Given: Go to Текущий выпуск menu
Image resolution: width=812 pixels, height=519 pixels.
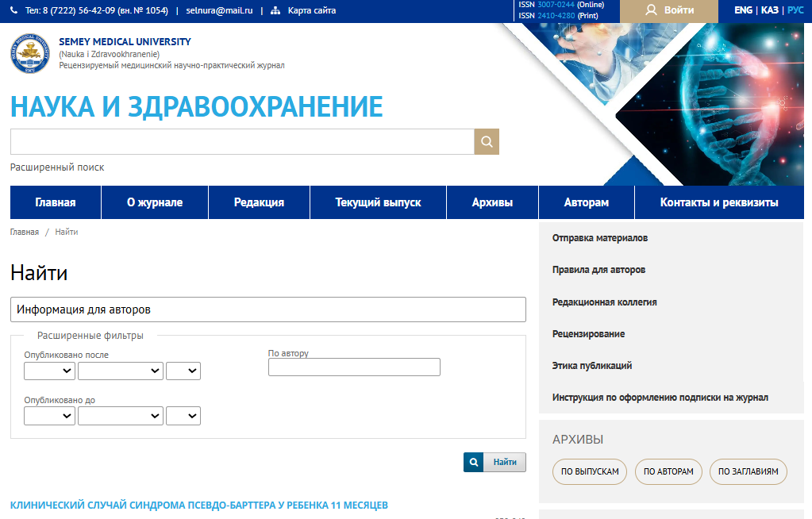Looking at the screenshot, I should (378, 202).
